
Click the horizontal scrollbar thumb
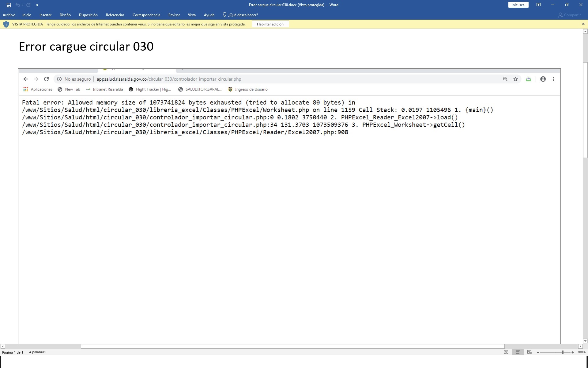tap(292, 346)
